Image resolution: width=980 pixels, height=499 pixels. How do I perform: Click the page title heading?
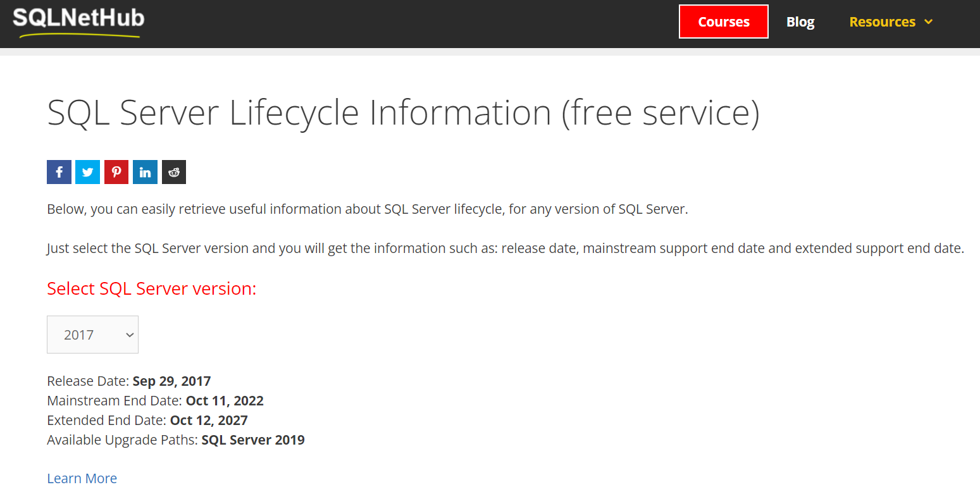(403, 113)
